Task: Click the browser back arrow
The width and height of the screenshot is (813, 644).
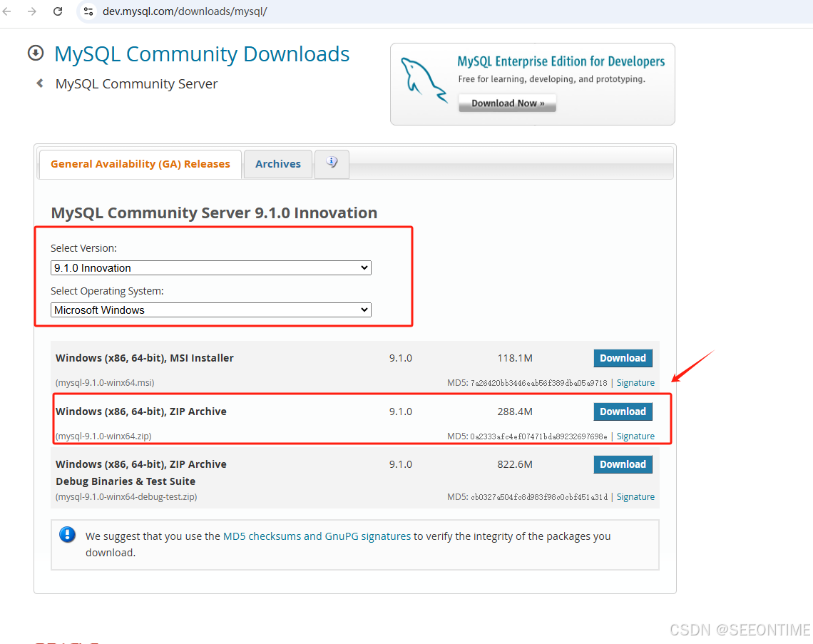Action: click(6, 11)
